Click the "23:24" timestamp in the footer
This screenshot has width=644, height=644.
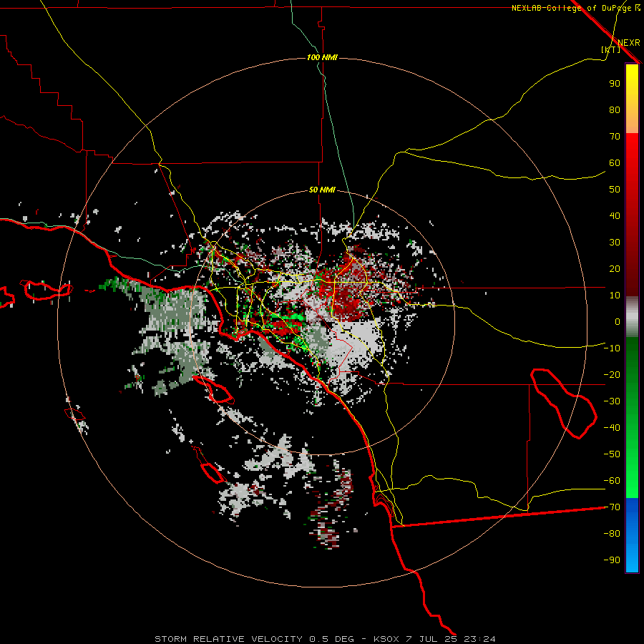(x=479, y=639)
